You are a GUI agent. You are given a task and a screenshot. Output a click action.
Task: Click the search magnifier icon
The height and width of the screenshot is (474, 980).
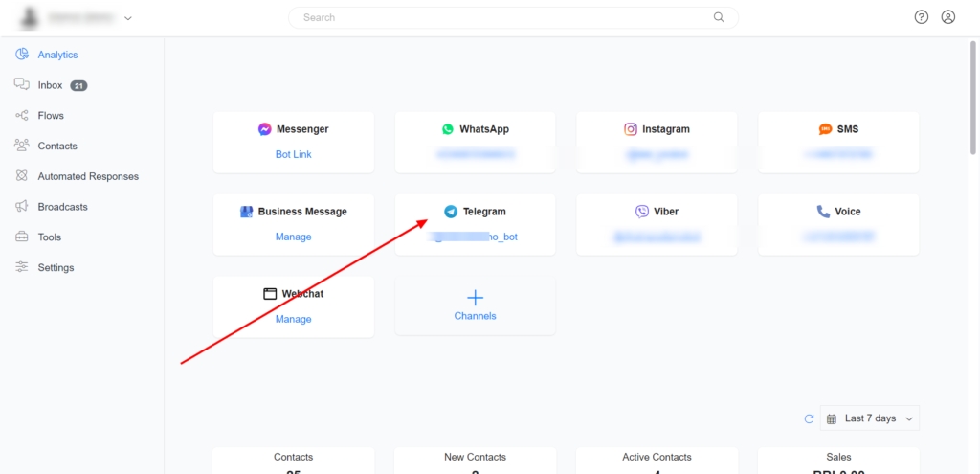click(x=719, y=17)
